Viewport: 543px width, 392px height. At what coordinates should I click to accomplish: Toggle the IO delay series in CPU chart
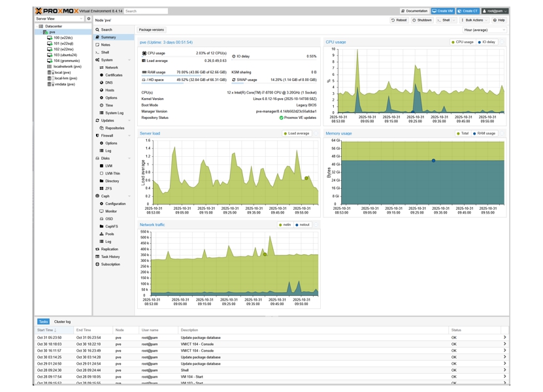487,42
